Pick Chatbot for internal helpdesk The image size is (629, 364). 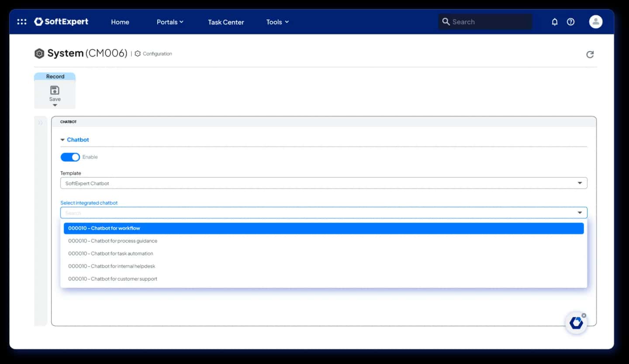coord(324,266)
